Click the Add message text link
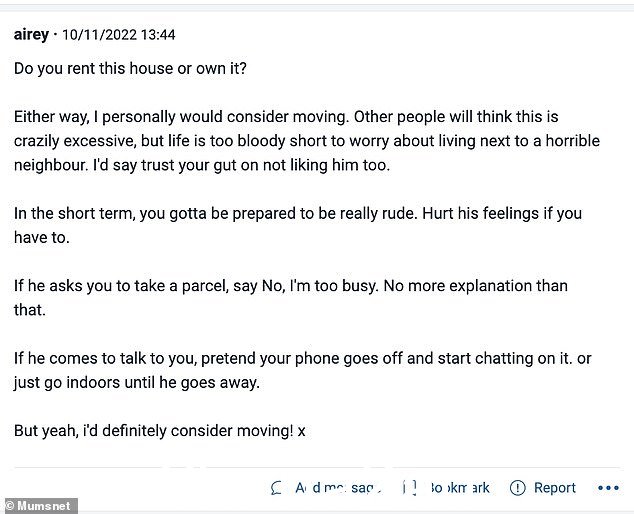The height and width of the screenshot is (514, 634). pos(338,488)
